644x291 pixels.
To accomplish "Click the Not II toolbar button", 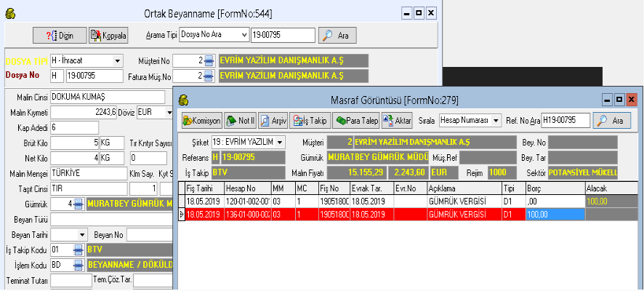I will click(x=240, y=121).
